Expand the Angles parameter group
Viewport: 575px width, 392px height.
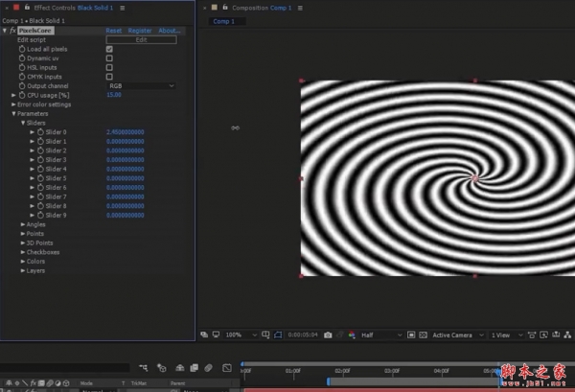coord(24,224)
